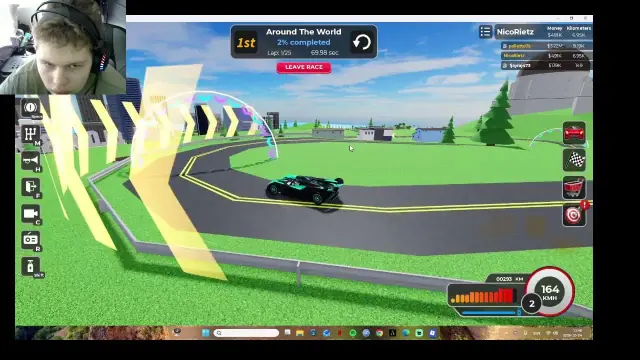Exit the vehicle with the door icon
This screenshot has width=640, height=360.
click(x=30, y=187)
